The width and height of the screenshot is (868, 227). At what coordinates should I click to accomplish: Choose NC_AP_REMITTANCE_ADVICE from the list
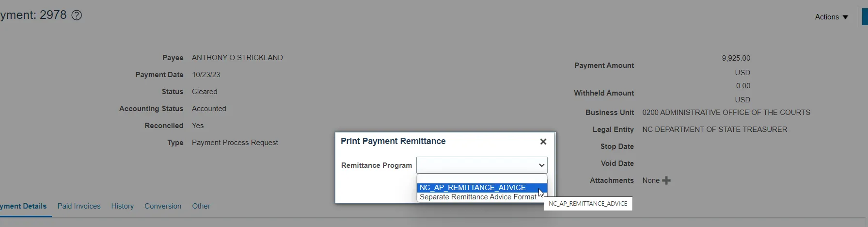click(x=473, y=188)
